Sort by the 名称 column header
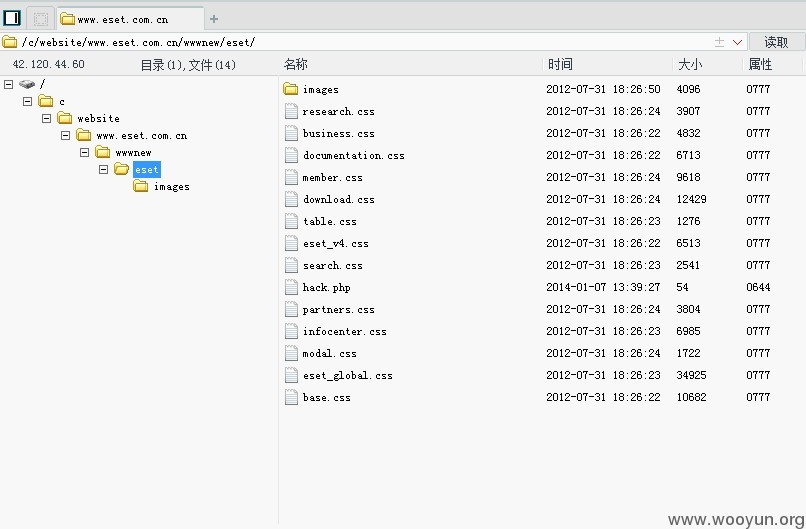The image size is (806, 529). click(296, 64)
